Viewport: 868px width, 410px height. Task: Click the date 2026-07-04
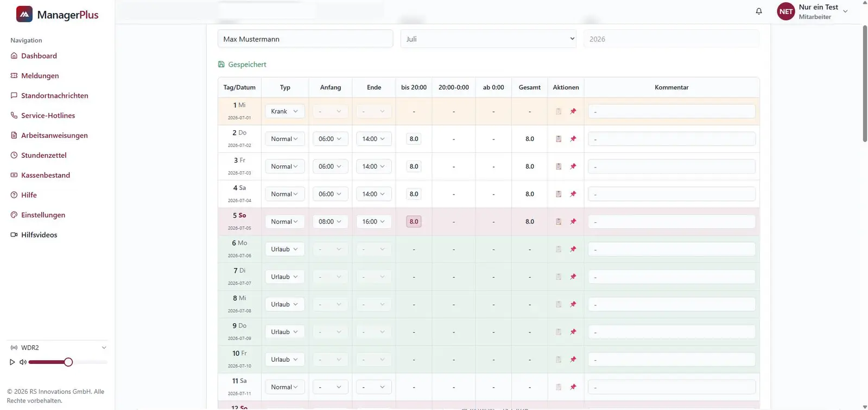[x=239, y=201]
